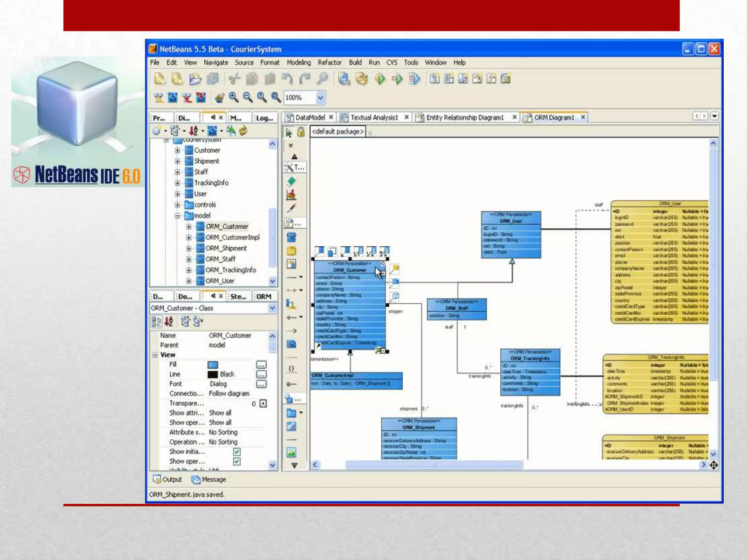Open the 100% zoom level dropdown
Image resolution: width=747 pixels, height=560 pixels.
pos(320,98)
